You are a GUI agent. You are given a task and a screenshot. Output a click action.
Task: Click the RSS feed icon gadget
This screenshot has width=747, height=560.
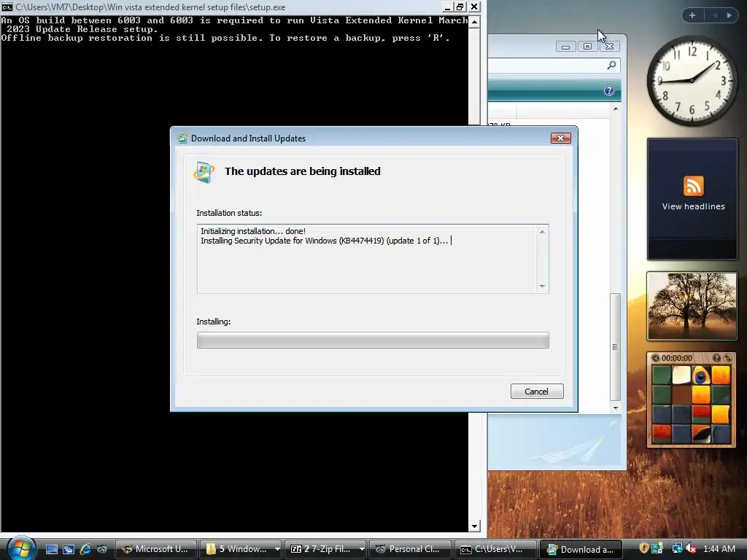click(693, 186)
